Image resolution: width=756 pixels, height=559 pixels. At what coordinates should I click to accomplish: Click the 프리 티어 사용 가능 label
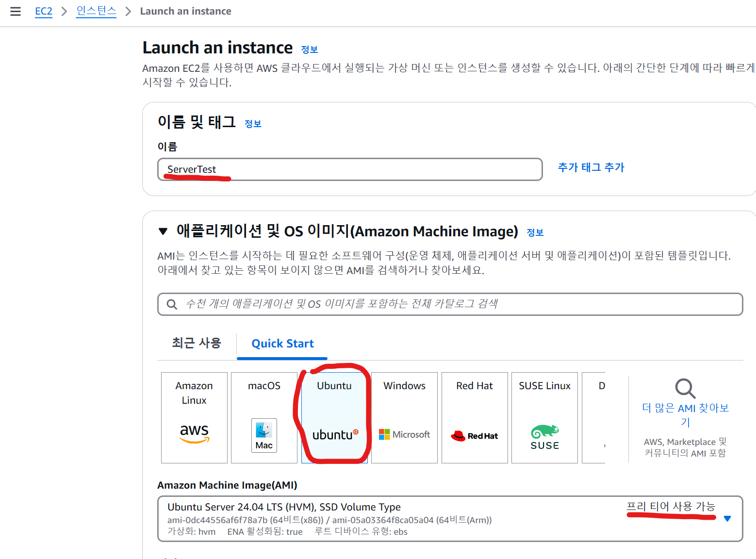click(x=671, y=507)
